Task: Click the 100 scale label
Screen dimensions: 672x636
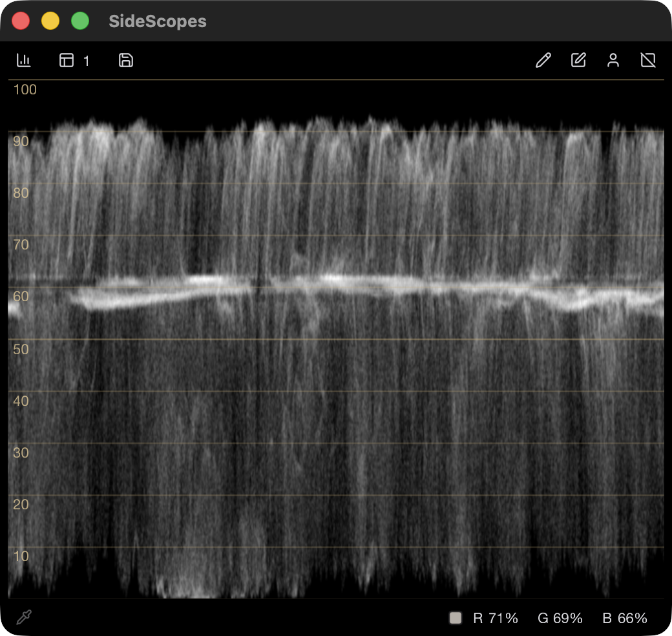Action: tap(25, 90)
